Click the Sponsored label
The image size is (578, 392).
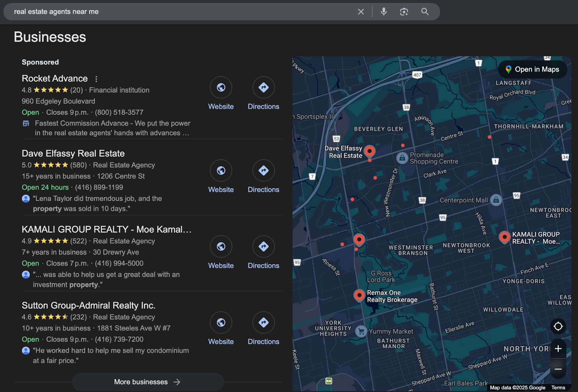point(40,62)
